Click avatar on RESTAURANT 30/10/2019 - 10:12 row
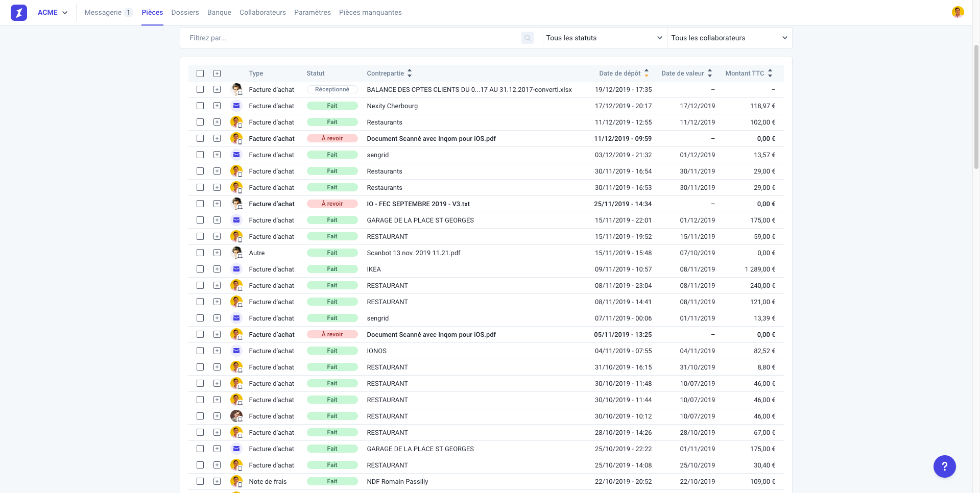This screenshot has height=493, width=980. pos(236,416)
